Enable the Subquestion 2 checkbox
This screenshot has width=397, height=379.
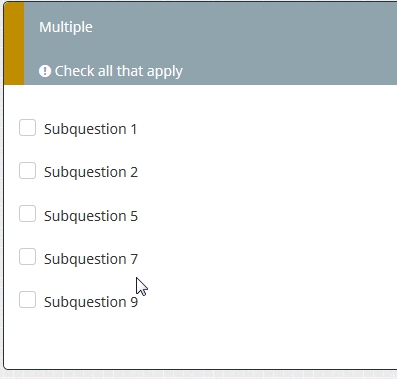(27, 171)
